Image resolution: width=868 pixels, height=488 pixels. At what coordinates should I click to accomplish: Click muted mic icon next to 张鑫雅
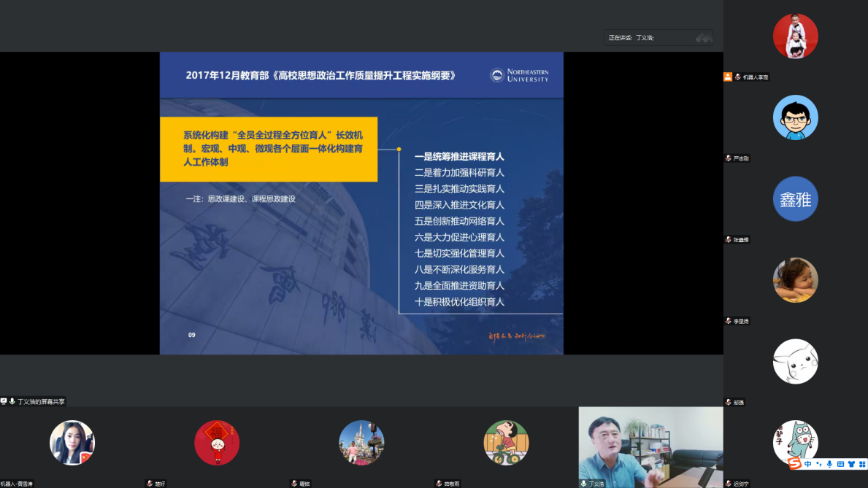(729, 239)
